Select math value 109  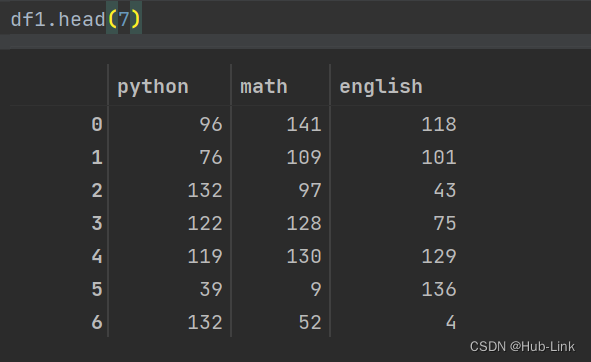tap(304, 157)
